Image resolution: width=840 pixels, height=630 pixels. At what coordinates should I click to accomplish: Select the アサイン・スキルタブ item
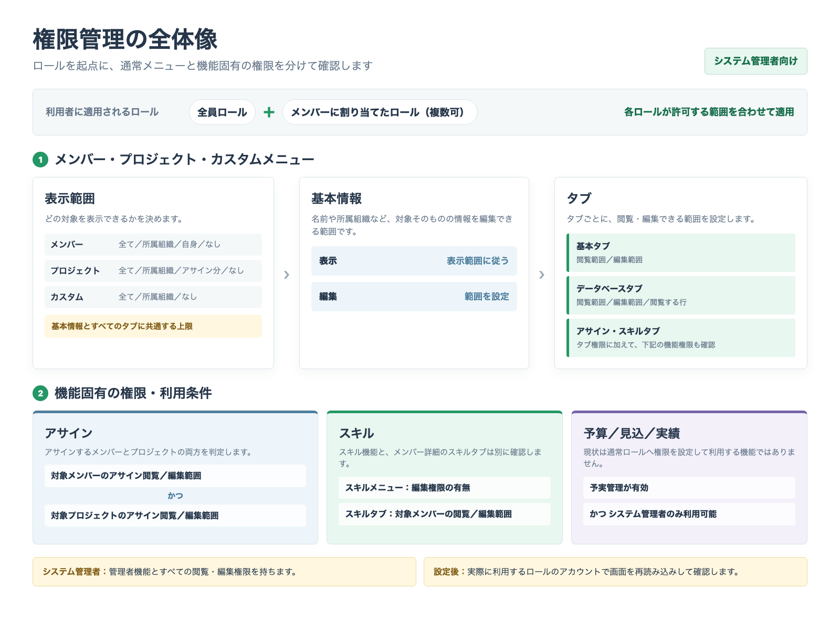coord(681,338)
